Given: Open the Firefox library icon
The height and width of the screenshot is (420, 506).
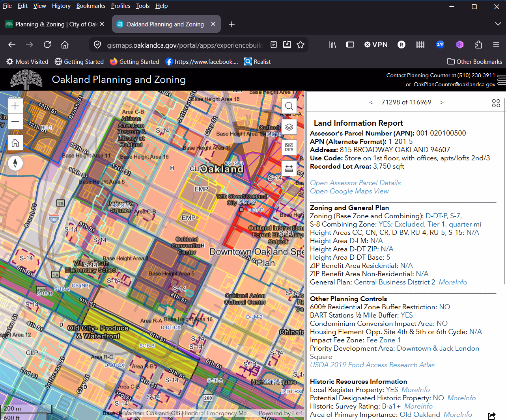Looking at the screenshot, I should 333,45.
